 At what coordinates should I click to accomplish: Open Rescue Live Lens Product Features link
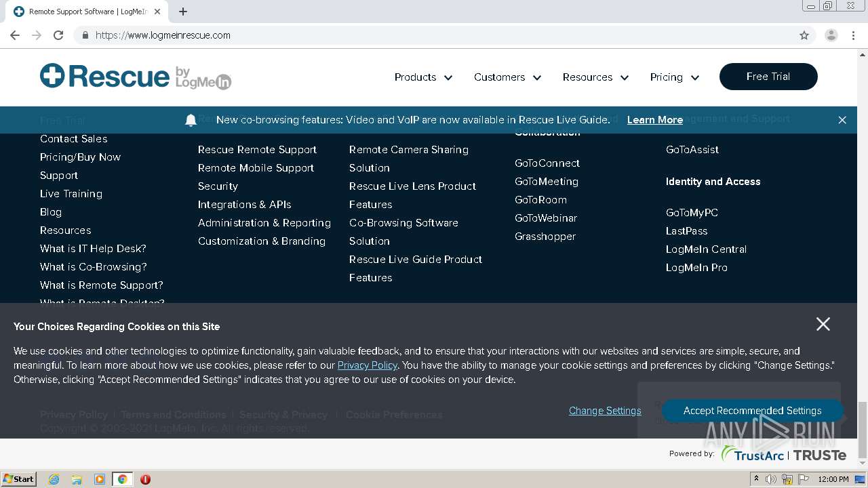pyautogui.click(x=412, y=195)
